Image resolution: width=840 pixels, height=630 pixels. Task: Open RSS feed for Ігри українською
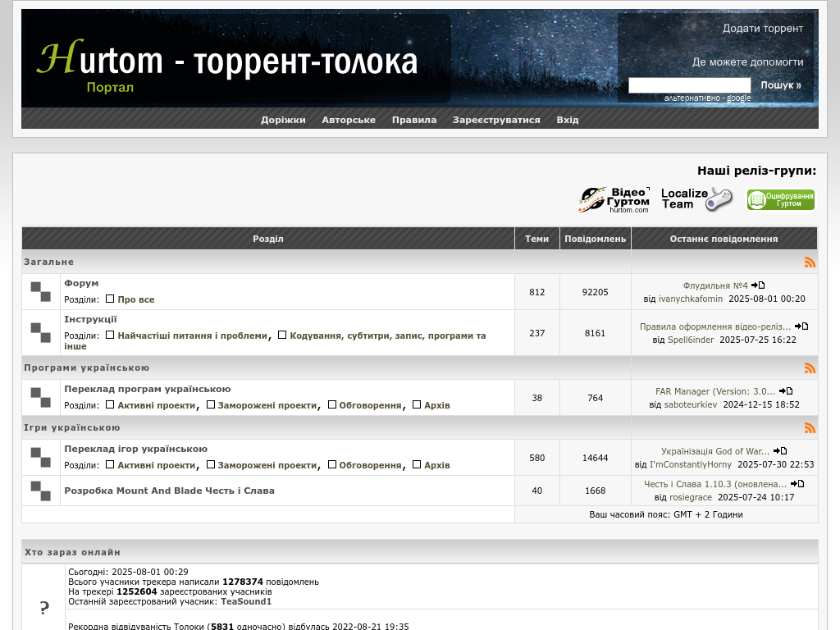point(810,428)
